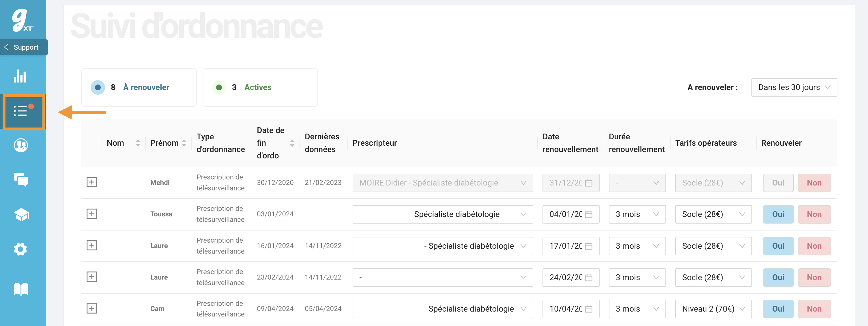Viewport: 868px width, 326px height.
Task: Click renewal date field 10/04/20
Action: click(x=571, y=309)
